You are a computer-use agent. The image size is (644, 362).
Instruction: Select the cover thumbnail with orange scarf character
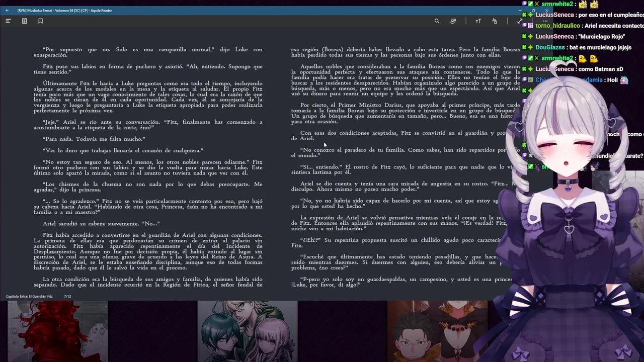point(437,331)
